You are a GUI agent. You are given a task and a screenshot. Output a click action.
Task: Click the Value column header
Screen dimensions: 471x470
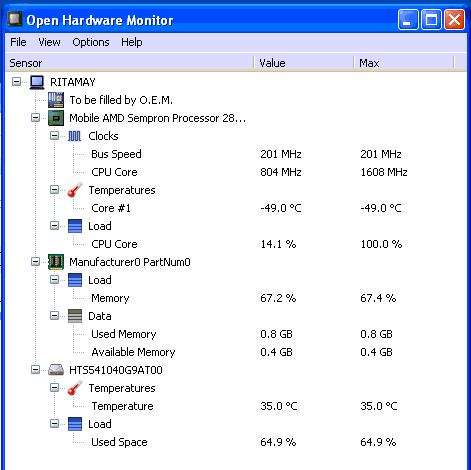(303, 63)
